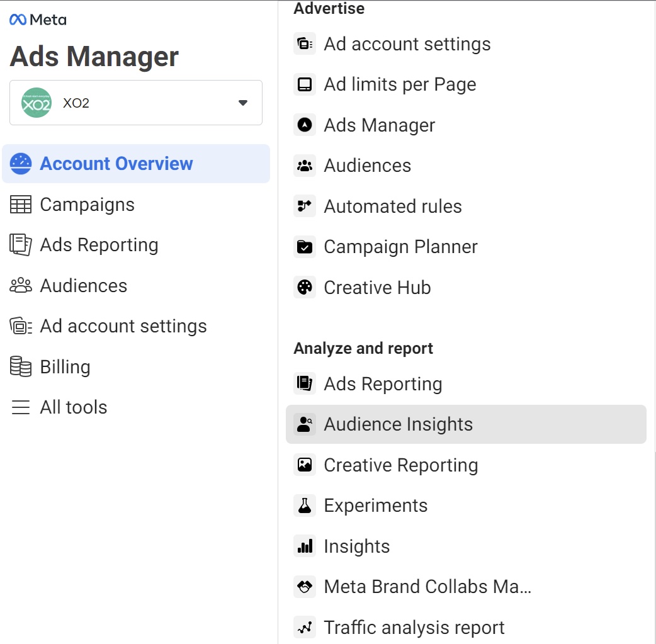Click the Automated rules icon
Viewport: 656px width, 644px height.
pos(305,206)
